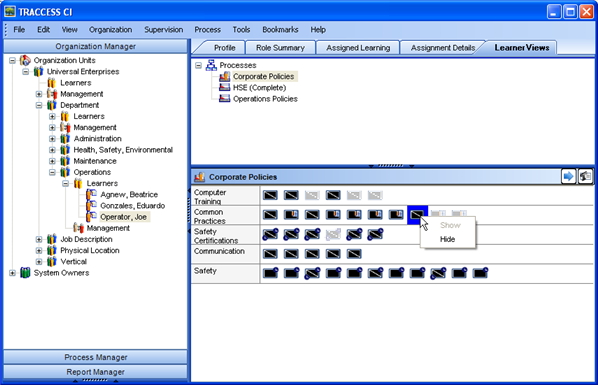
Task: Expand the Administration node
Action: coord(52,139)
